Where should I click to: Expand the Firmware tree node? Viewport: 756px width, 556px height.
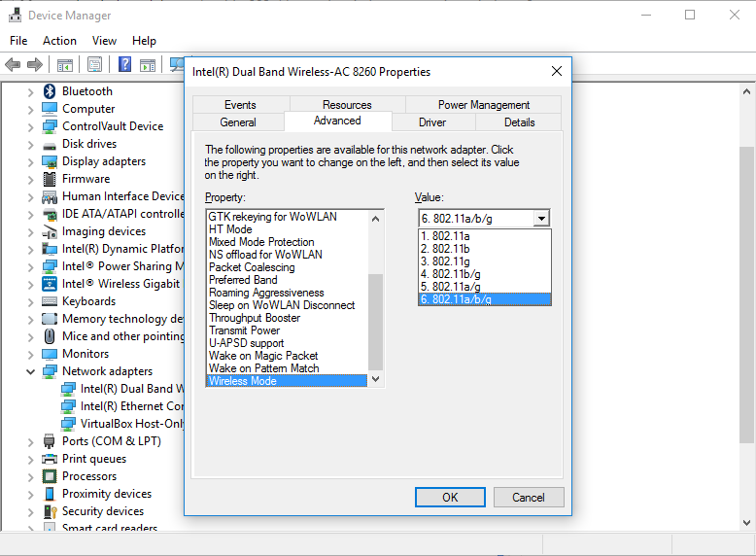(30, 180)
